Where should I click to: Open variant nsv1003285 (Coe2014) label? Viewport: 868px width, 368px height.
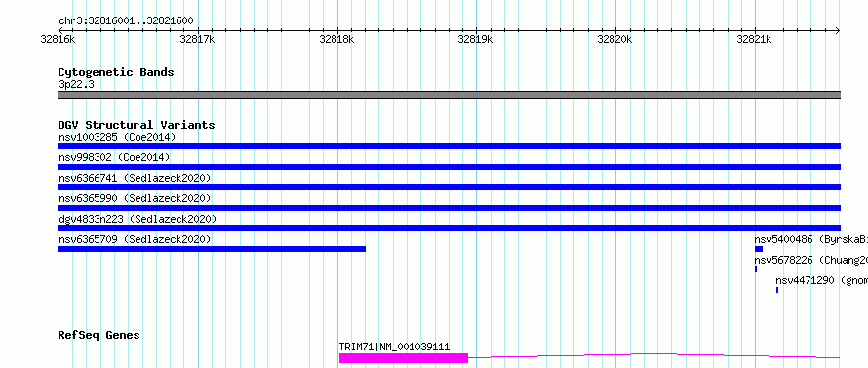click(x=117, y=137)
